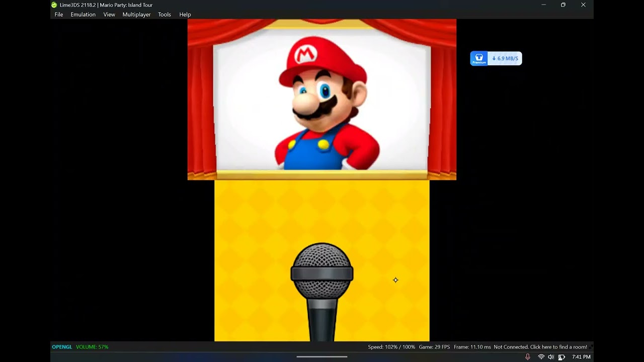Click the microphone tray icon in taskbar
644x362 pixels.
tap(527, 357)
